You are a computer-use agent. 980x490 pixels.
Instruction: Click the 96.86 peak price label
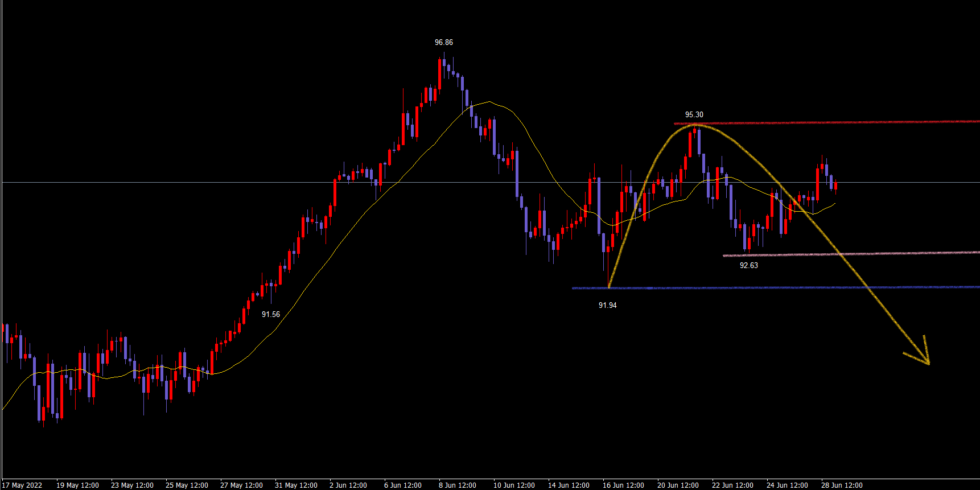[x=443, y=43]
